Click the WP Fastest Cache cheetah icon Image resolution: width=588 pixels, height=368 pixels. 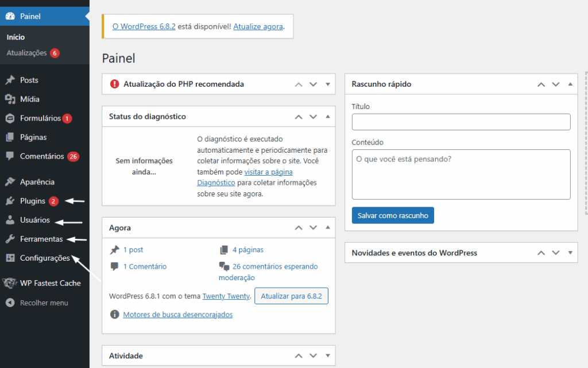[x=10, y=283]
